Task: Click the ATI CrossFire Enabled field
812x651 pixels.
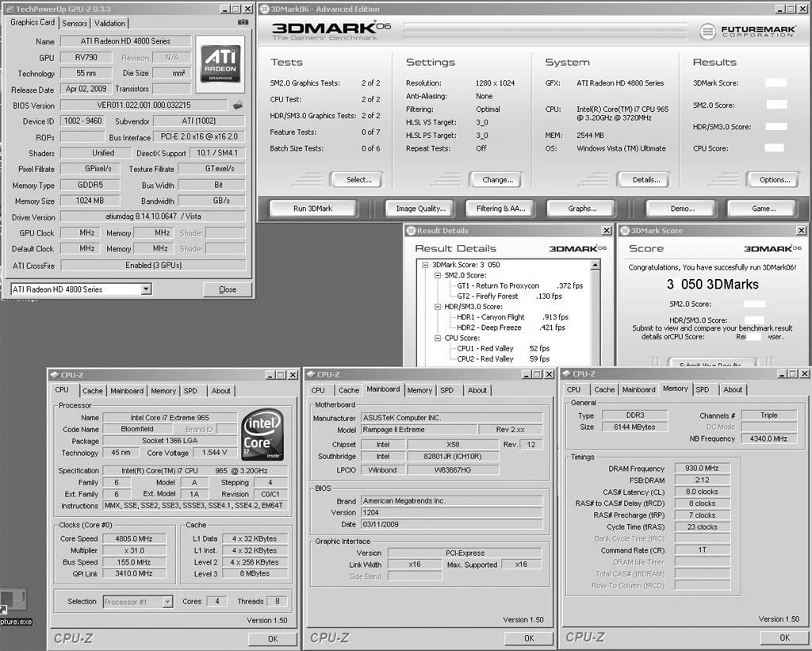Action: (x=153, y=265)
